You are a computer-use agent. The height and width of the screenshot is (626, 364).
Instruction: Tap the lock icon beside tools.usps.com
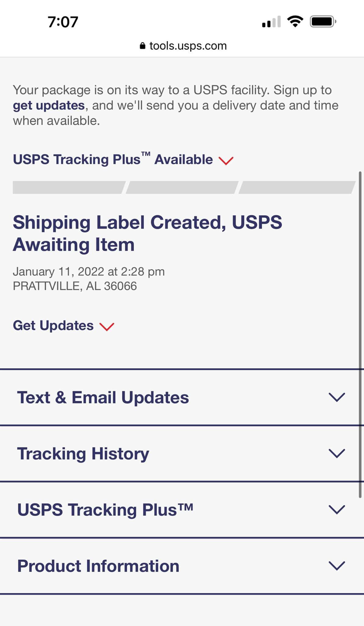click(x=142, y=46)
